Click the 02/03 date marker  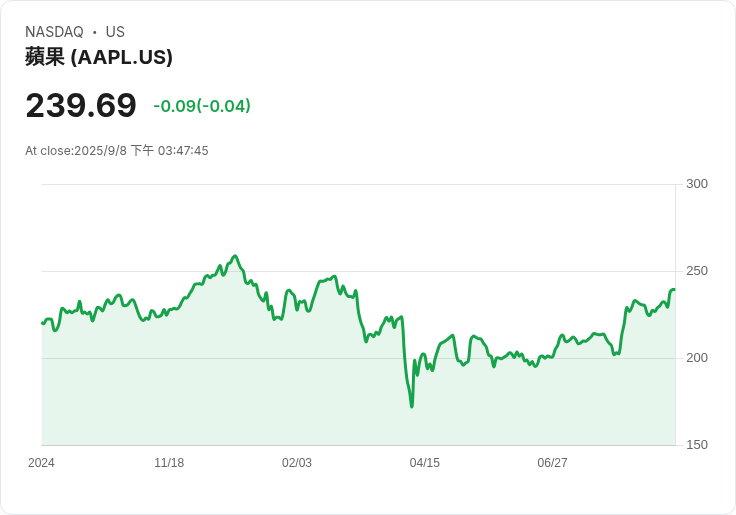(297, 463)
